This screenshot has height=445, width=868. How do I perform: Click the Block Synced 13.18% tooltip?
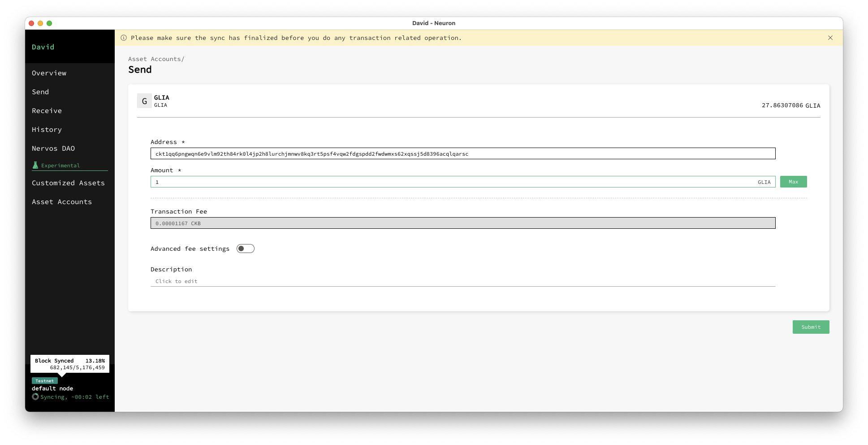tap(70, 364)
